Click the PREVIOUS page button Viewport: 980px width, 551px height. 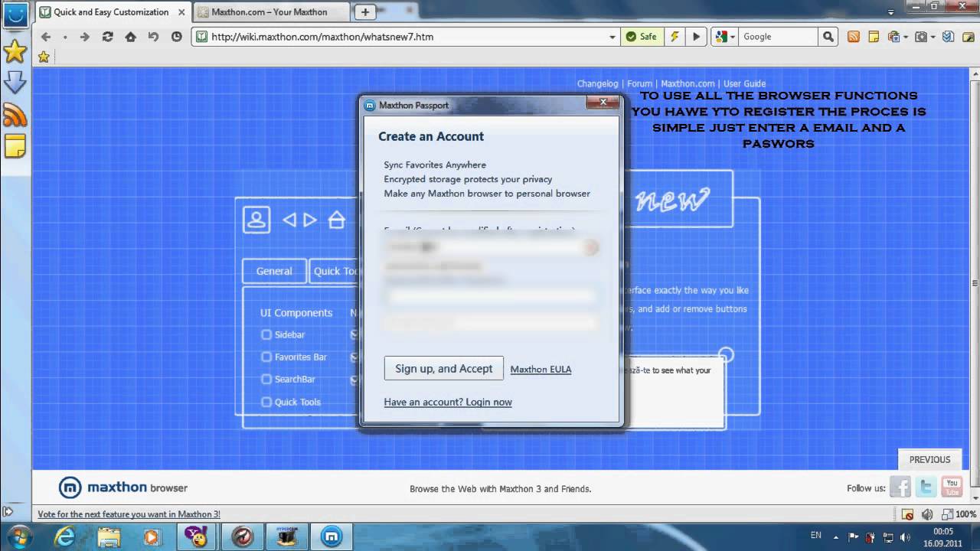929,459
